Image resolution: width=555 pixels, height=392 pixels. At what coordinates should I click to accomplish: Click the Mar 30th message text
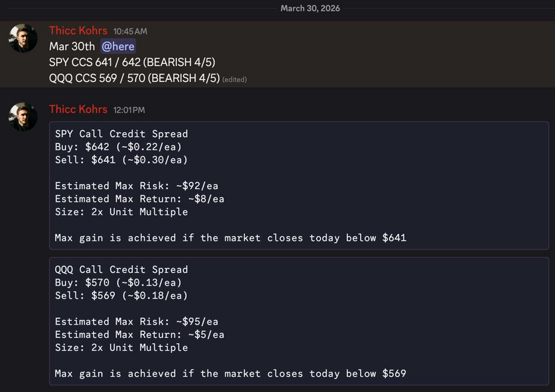point(72,46)
